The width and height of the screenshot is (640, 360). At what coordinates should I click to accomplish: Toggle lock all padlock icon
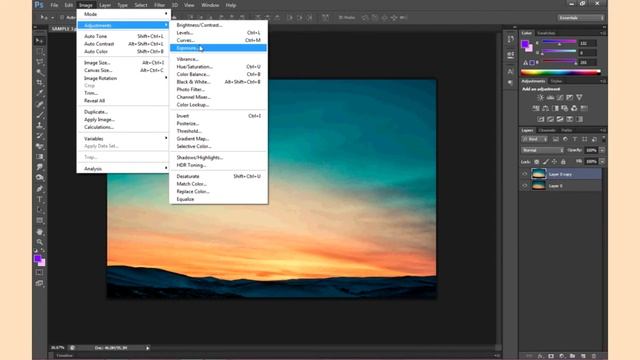(x=563, y=162)
